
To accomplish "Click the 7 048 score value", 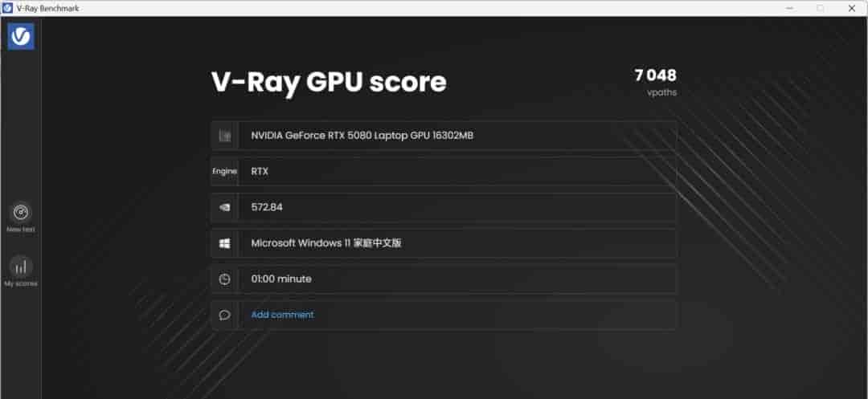I will click(x=656, y=75).
